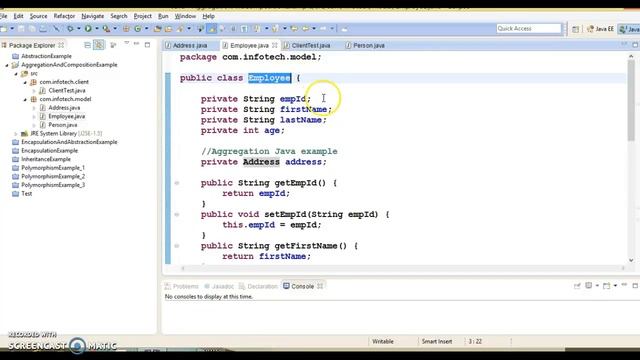Select the EncapsulationExample project
Screen dimensions: 640x360
[49, 151]
